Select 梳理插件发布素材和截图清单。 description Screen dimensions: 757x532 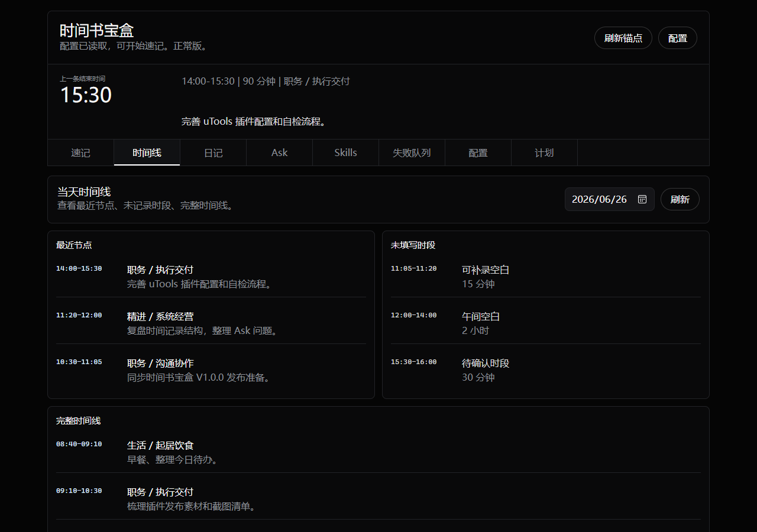(x=192, y=506)
